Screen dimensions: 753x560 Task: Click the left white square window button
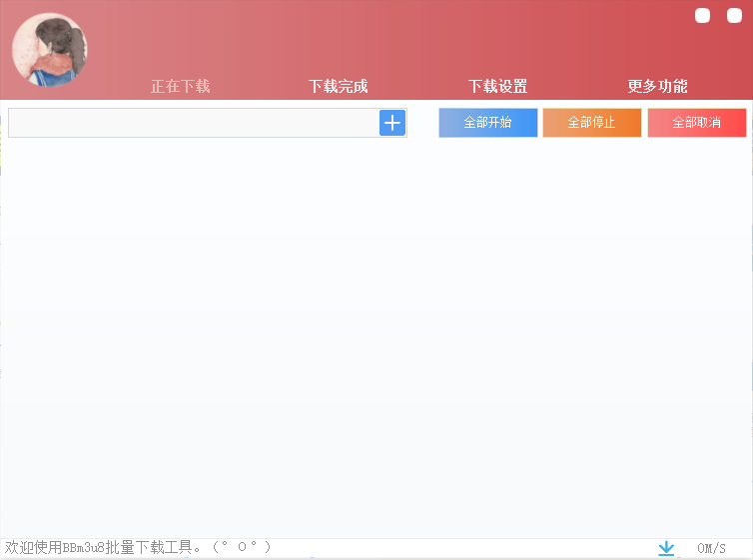[702, 16]
